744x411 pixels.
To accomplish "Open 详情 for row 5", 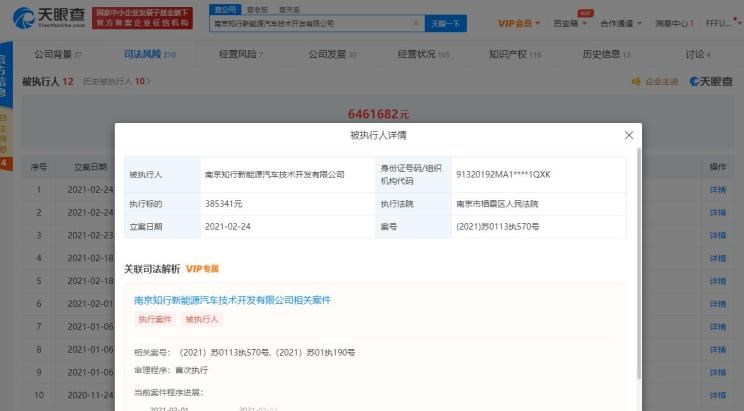I will coord(717,281).
